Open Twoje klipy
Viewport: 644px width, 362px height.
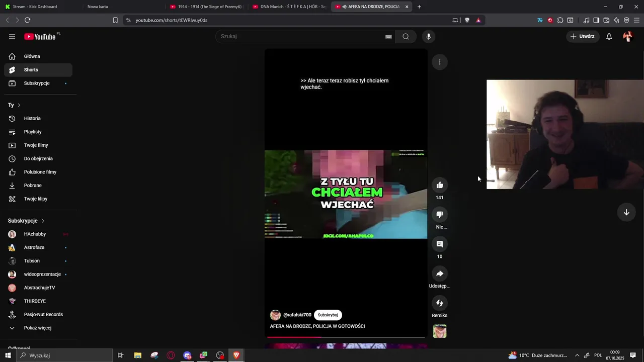tap(38, 199)
